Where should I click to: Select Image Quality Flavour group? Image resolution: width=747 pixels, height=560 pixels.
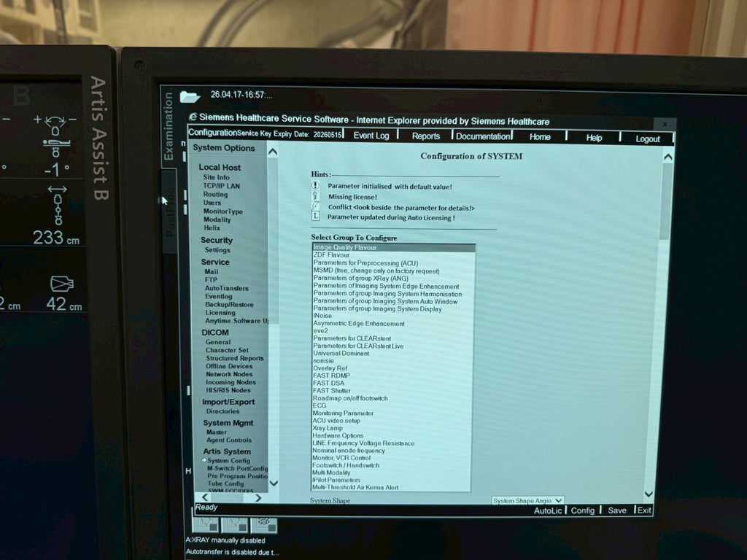tap(393, 247)
